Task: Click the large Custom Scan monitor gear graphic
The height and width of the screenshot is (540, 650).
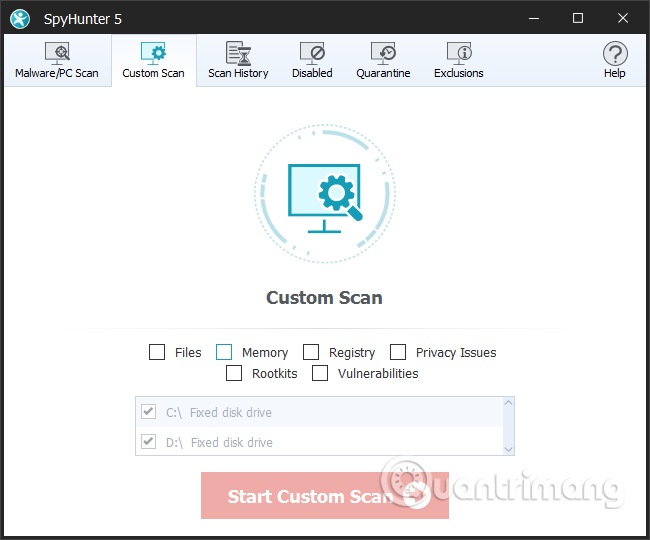Action: click(x=325, y=194)
